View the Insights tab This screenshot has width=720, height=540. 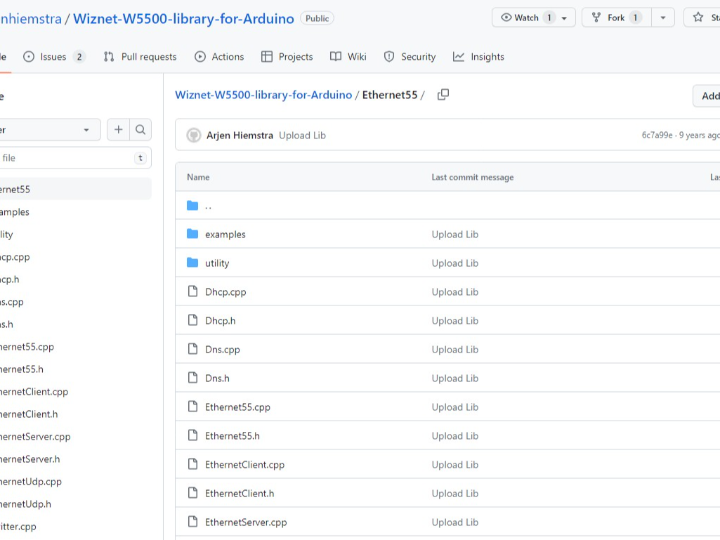pyautogui.click(x=478, y=57)
